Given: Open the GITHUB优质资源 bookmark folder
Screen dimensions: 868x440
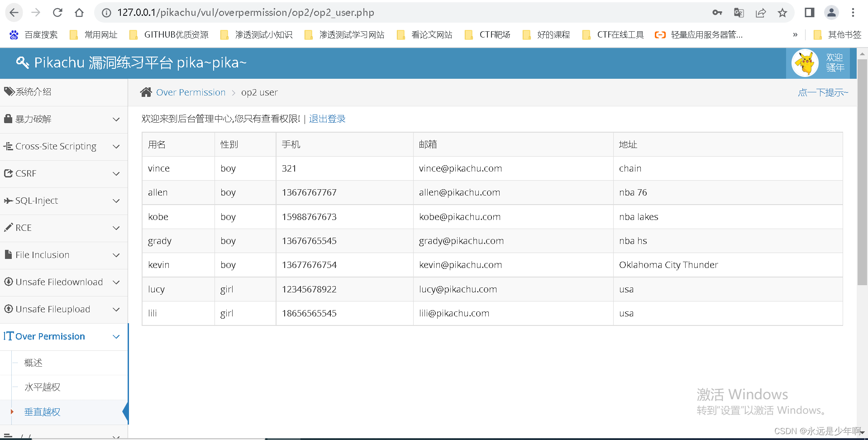Looking at the screenshot, I should click(169, 35).
